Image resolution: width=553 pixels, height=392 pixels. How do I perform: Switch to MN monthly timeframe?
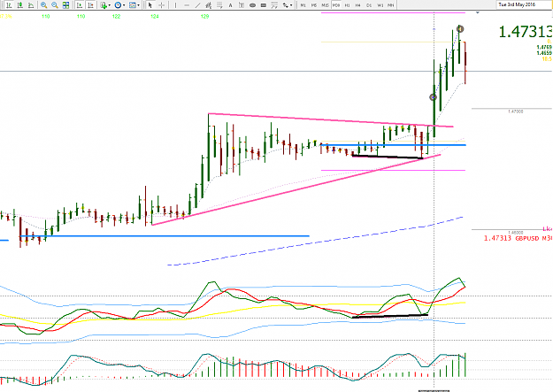pos(390,5)
